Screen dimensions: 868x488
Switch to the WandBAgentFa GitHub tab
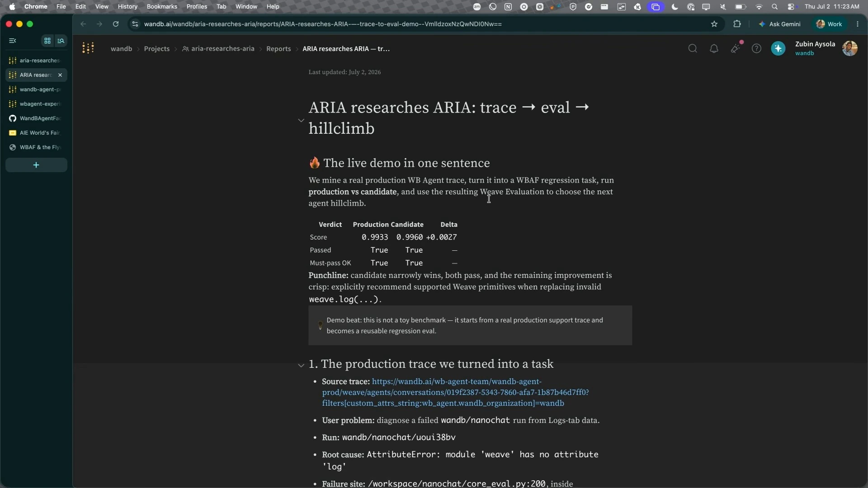[36, 118]
